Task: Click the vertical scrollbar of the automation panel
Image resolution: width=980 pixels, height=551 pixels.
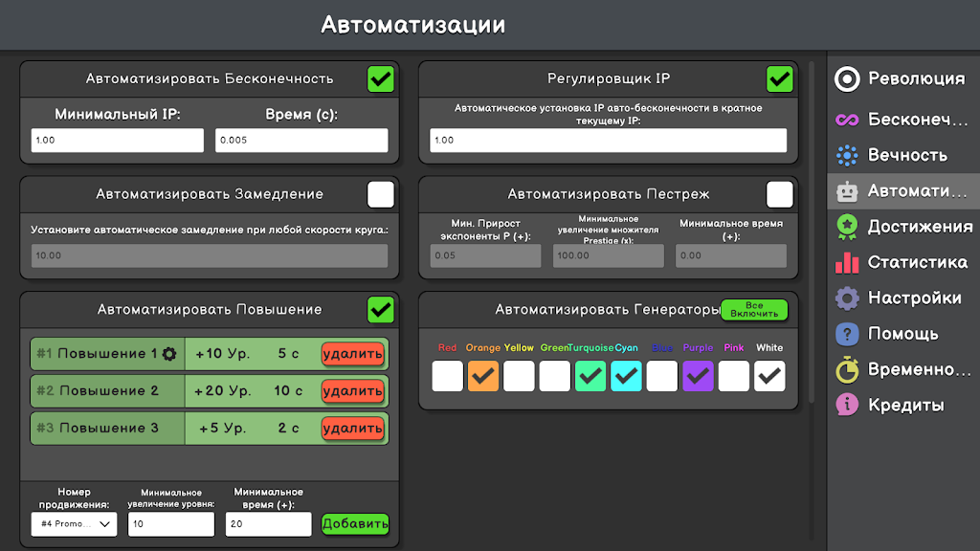Action: 812,231
